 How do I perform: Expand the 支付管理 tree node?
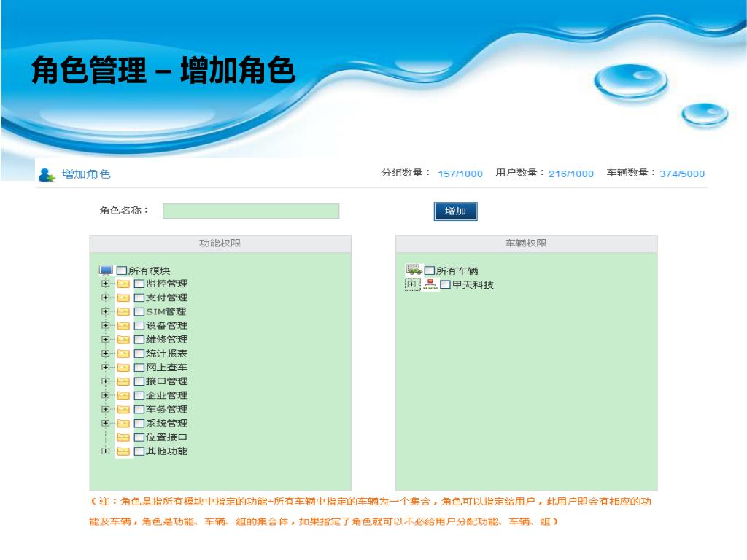click(106, 297)
